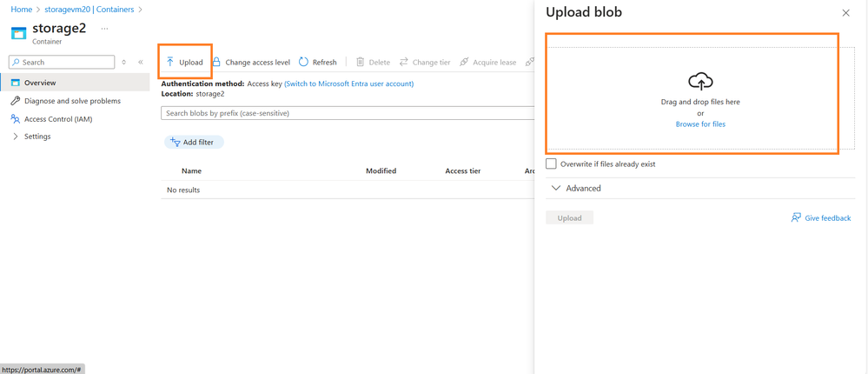This screenshot has height=374, width=868.
Task: Click the Delete toolbar item
Action: click(x=373, y=62)
